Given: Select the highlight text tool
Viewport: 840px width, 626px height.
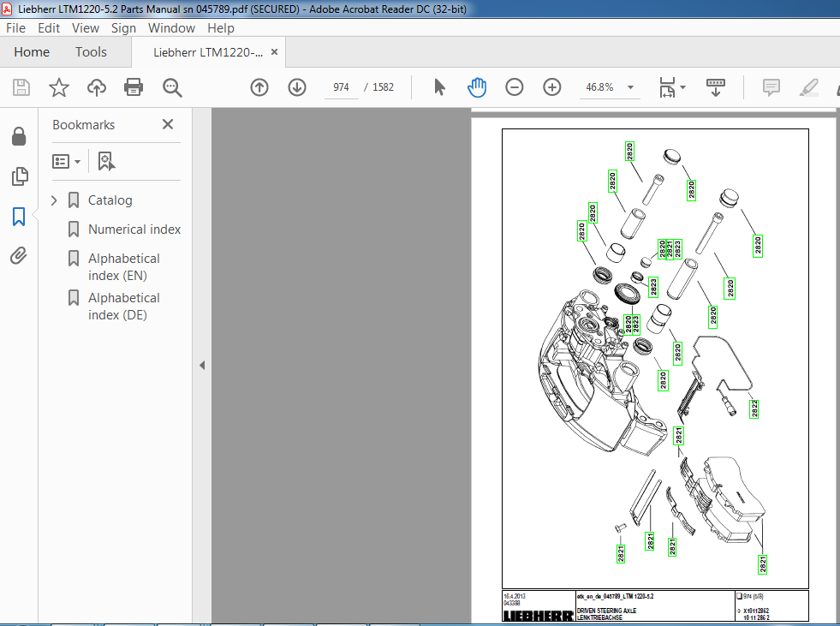Looking at the screenshot, I should click(808, 87).
